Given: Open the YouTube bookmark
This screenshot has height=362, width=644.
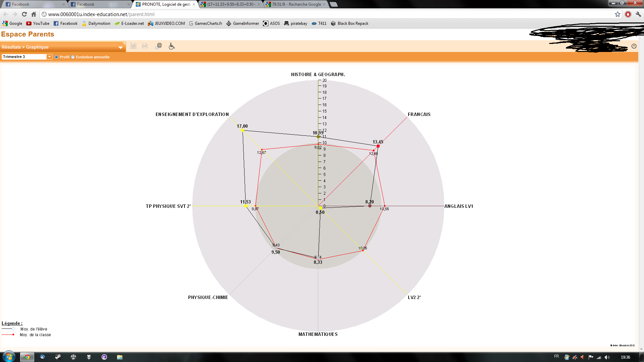Looking at the screenshot, I should coord(38,23).
